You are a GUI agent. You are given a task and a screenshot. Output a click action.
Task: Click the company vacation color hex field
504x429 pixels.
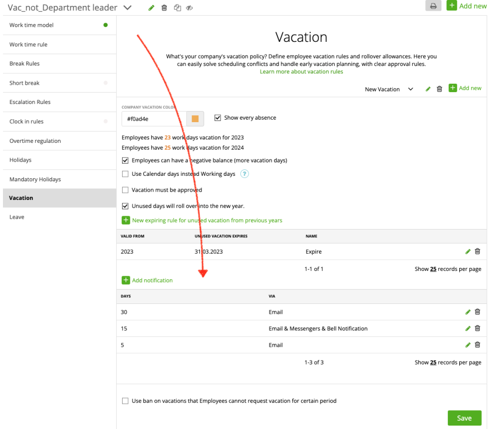(154, 119)
